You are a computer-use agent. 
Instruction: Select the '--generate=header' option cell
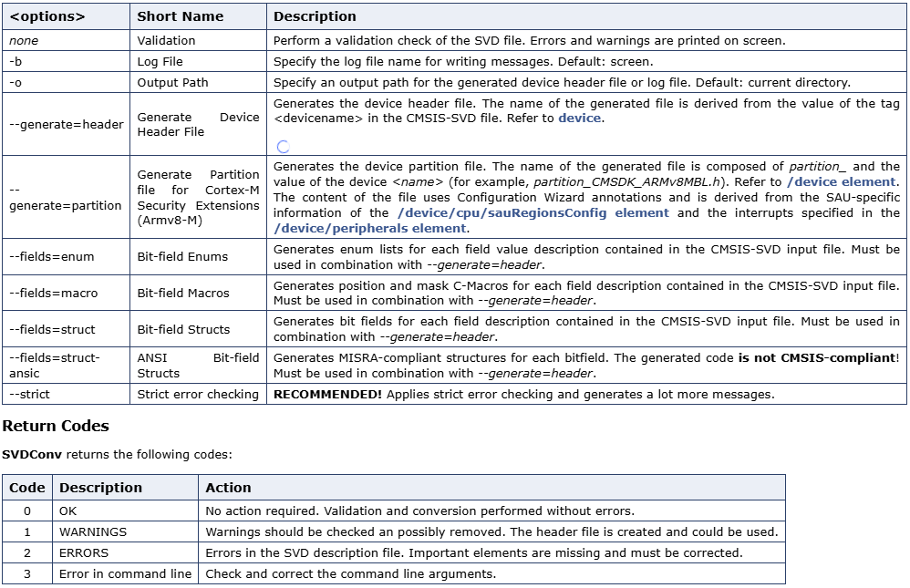click(66, 125)
